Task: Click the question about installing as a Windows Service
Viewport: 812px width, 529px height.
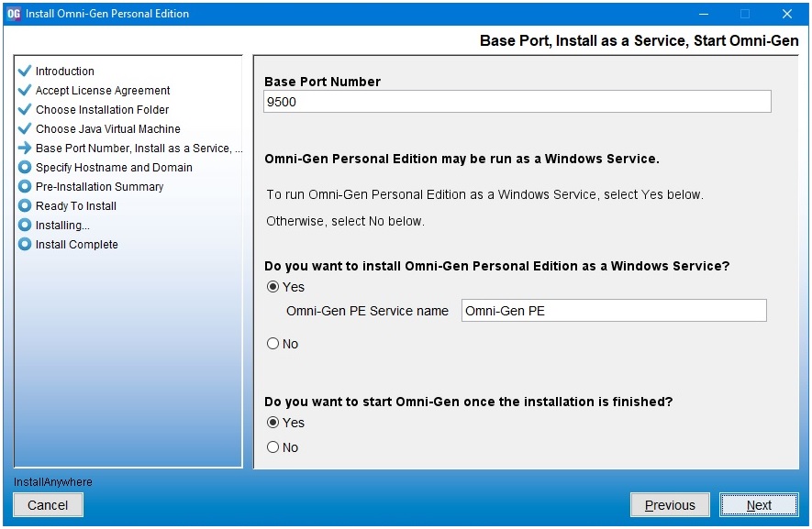Action: (496, 266)
